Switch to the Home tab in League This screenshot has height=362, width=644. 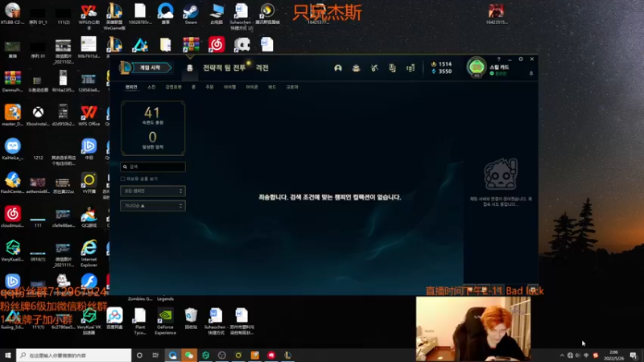tap(190, 68)
